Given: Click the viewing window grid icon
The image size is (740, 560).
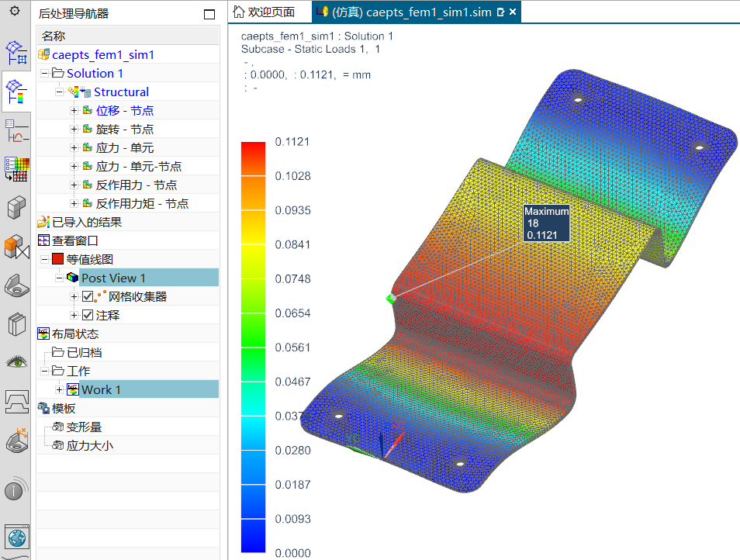Looking at the screenshot, I should click(x=44, y=240).
